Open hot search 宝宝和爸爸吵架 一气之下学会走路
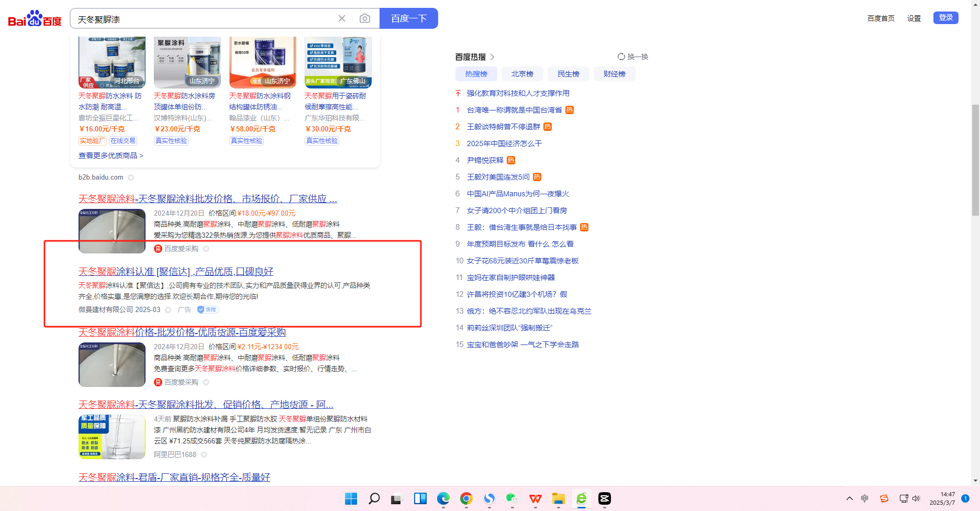Image resolution: width=980 pixels, height=511 pixels. click(x=523, y=345)
